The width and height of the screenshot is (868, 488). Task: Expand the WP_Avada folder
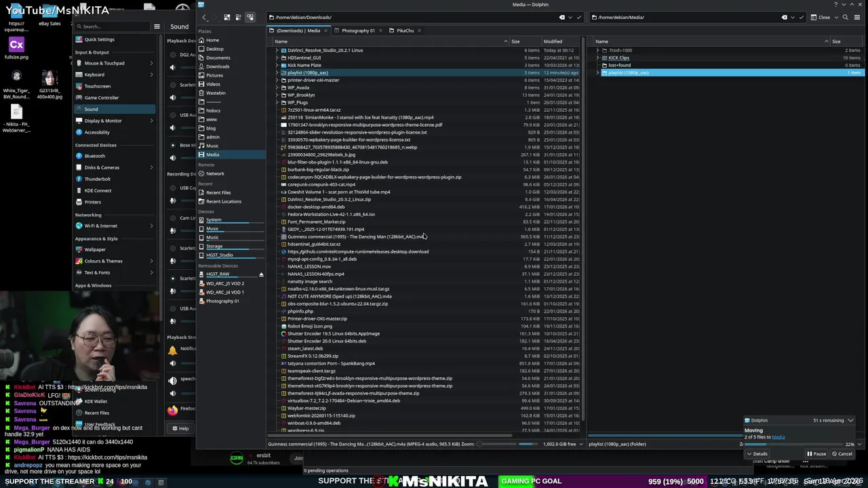(277, 87)
